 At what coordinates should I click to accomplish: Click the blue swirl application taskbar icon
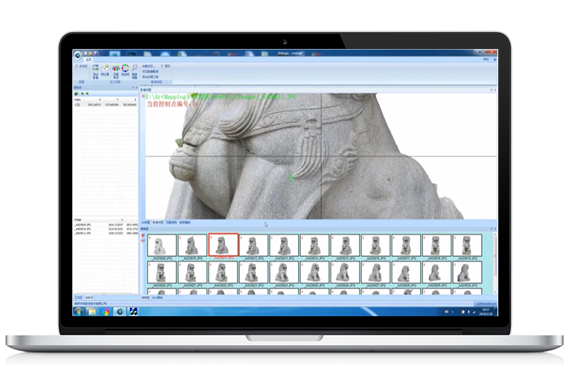click(119, 311)
